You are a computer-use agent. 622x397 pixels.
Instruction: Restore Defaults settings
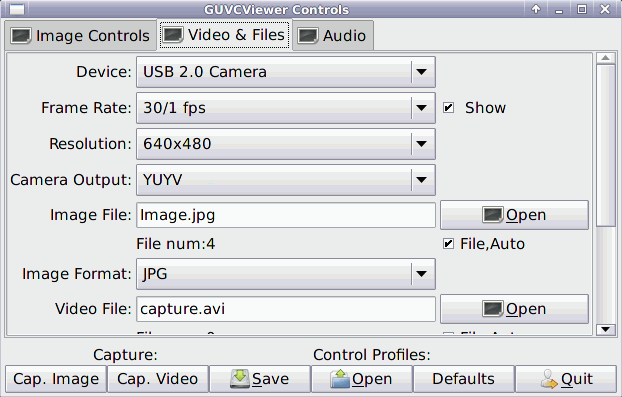(x=463, y=379)
